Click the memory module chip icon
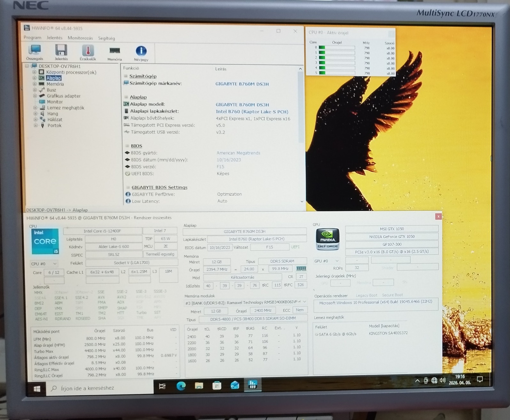 point(301,269)
